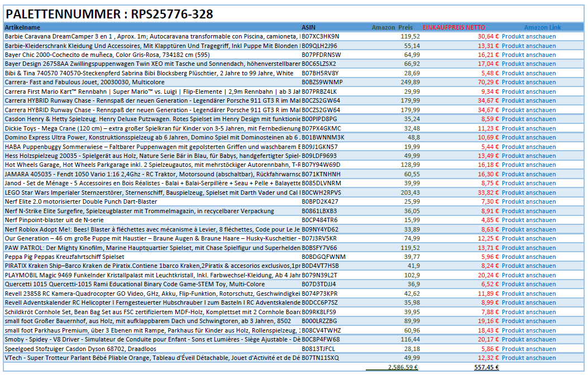Viewport: 588px width, 375px height.
Task: Open product link for VTech Super Trotteur
Action: click(528, 358)
